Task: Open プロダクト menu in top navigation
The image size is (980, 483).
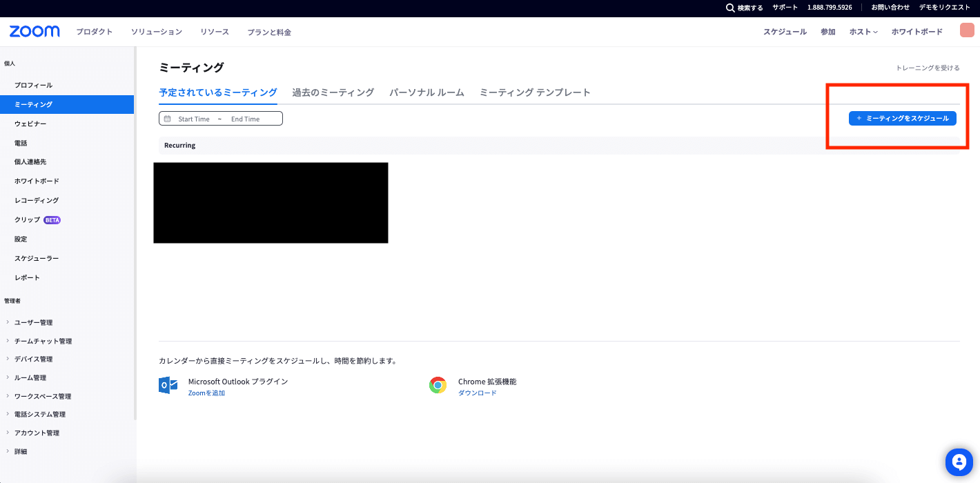Action: (95, 32)
